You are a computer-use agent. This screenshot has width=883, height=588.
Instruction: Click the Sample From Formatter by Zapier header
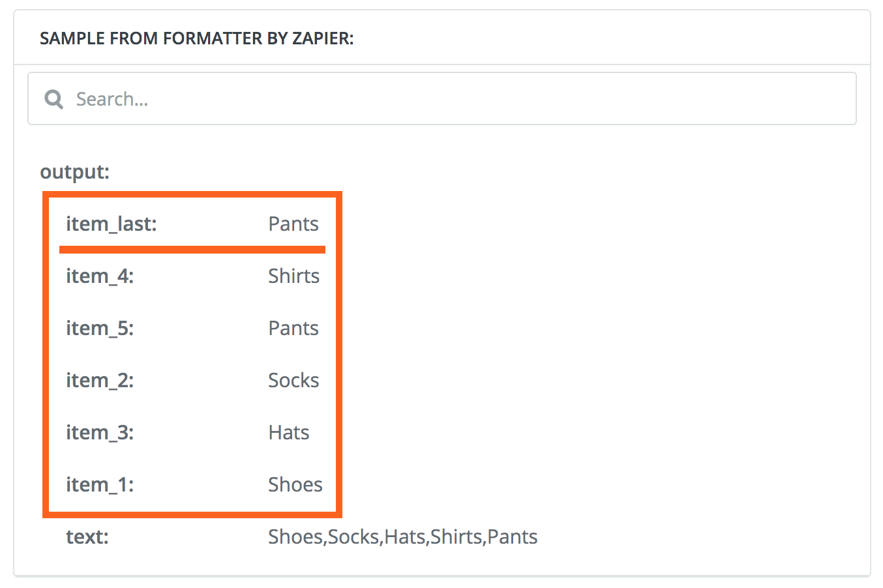point(196,38)
